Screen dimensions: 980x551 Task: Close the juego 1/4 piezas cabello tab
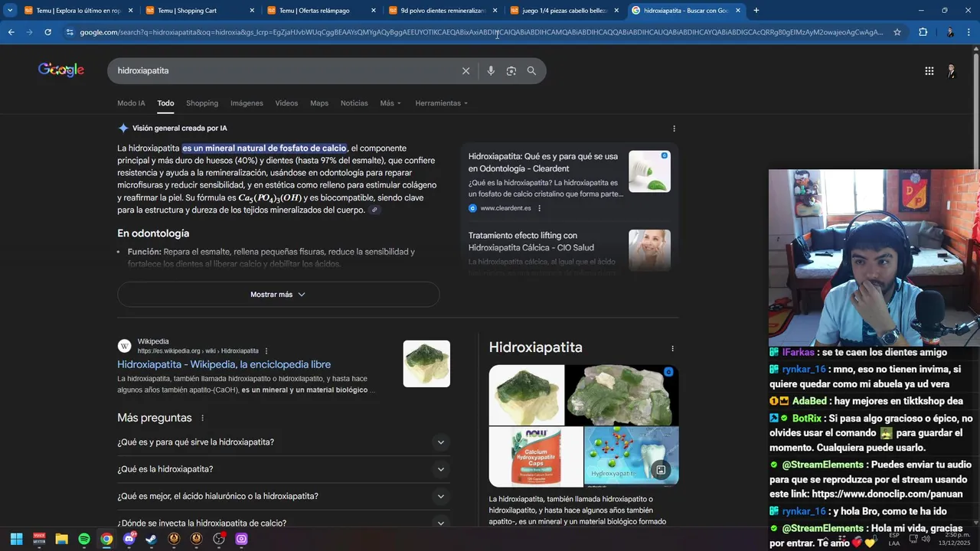tap(616, 11)
